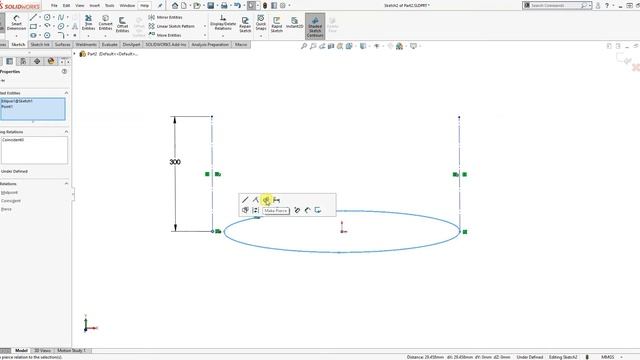Toggle Shaded Sketch Contours

[x=315, y=27]
